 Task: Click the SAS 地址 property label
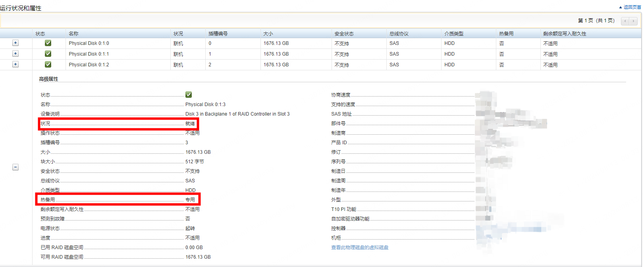click(x=341, y=114)
